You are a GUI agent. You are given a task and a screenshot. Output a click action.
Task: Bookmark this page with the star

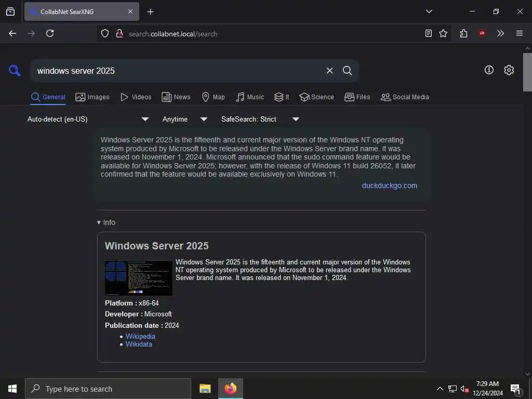click(x=443, y=33)
